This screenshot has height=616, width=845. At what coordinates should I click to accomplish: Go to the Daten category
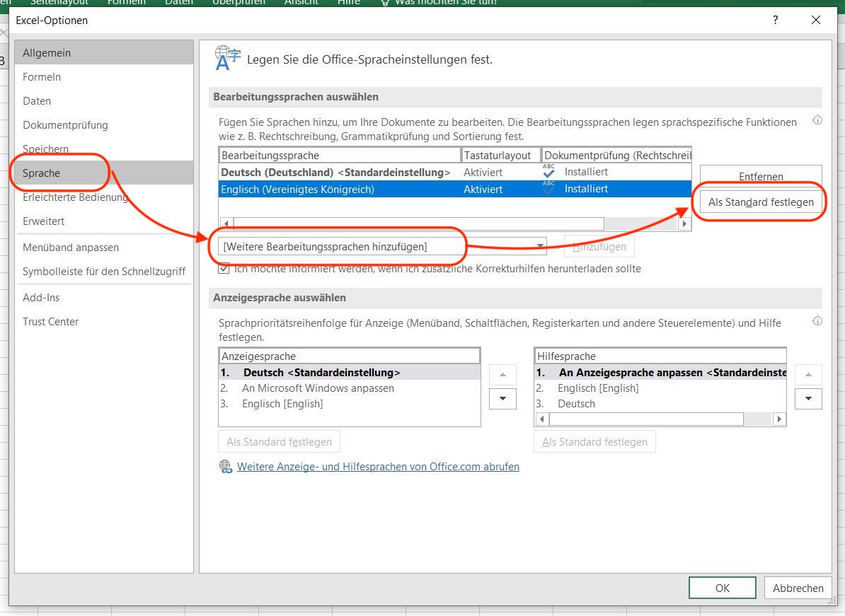(104, 101)
